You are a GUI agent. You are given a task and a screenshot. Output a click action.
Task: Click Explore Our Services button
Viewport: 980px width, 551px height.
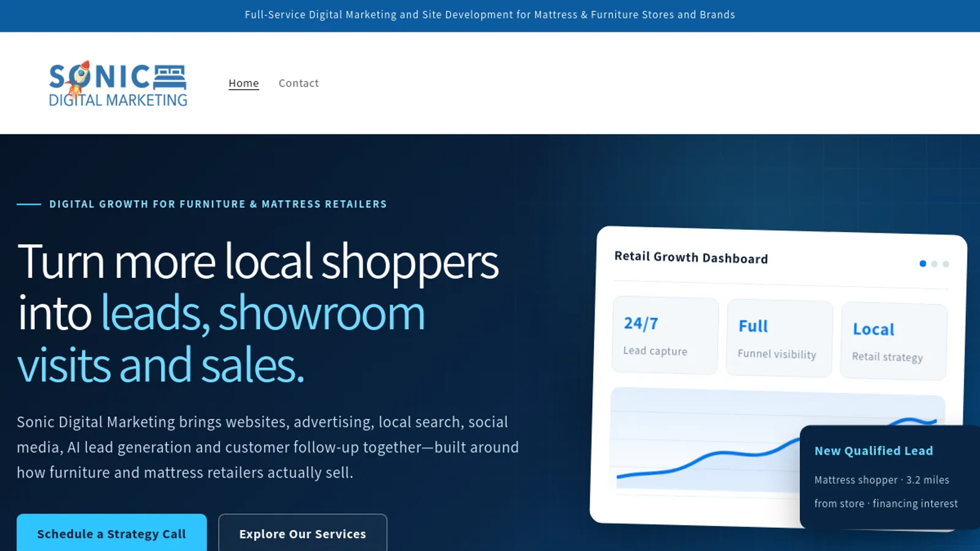[x=303, y=533]
